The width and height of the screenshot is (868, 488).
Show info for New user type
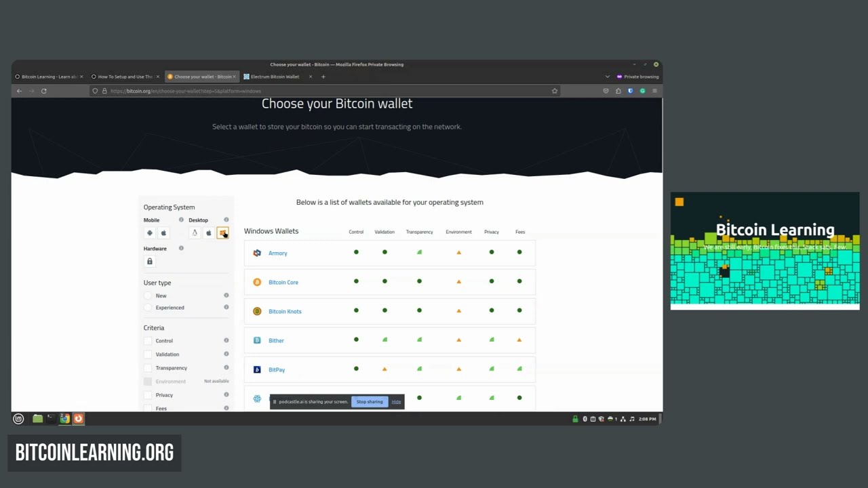click(226, 296)
